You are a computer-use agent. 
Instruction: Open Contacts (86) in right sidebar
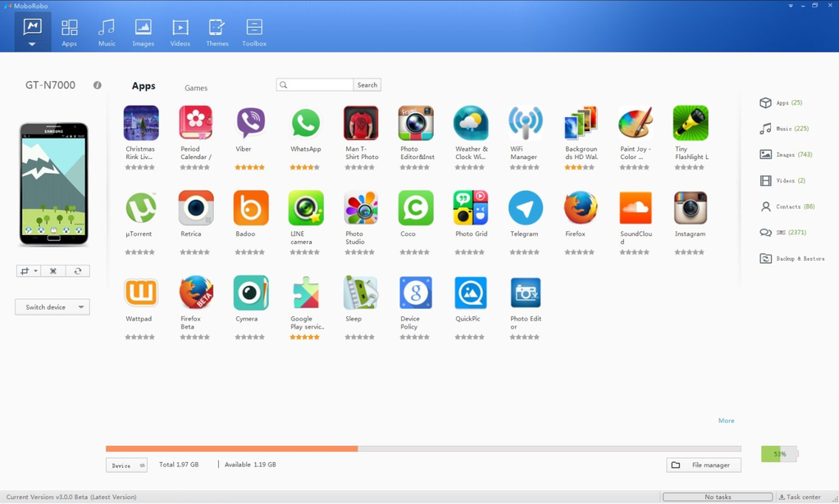pyautogui.click(x=787, y=207)
